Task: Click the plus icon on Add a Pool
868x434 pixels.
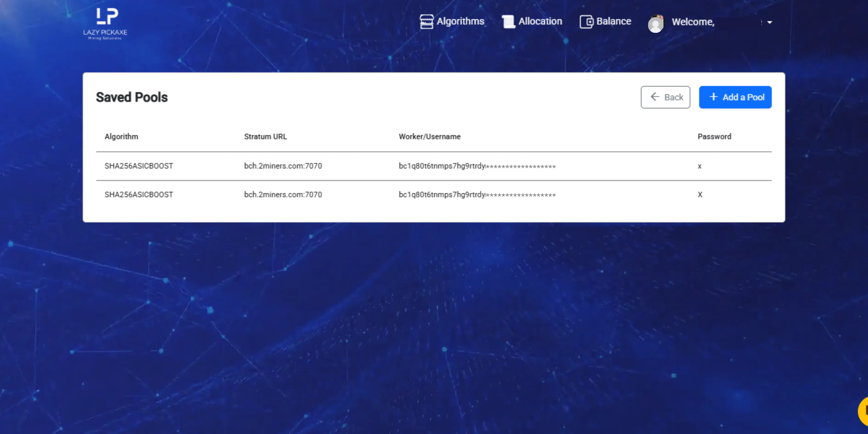Action: [713, 97]
